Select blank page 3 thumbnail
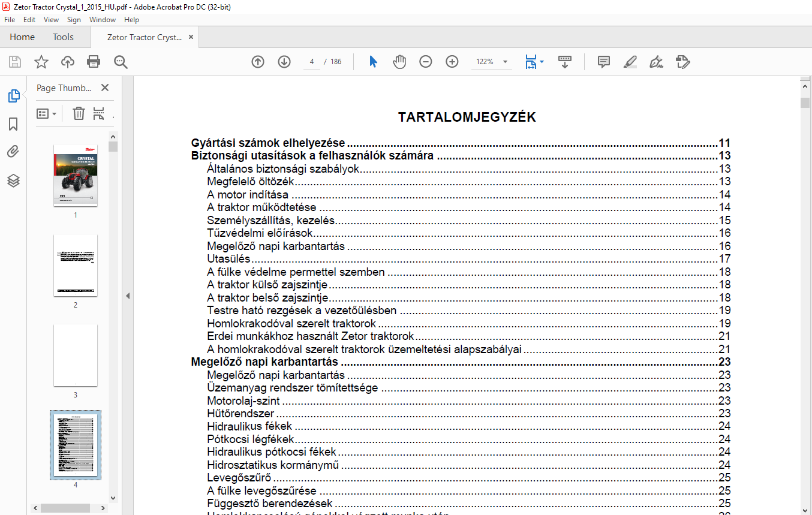This screenshot has height=515, width=812. (76, 355)
